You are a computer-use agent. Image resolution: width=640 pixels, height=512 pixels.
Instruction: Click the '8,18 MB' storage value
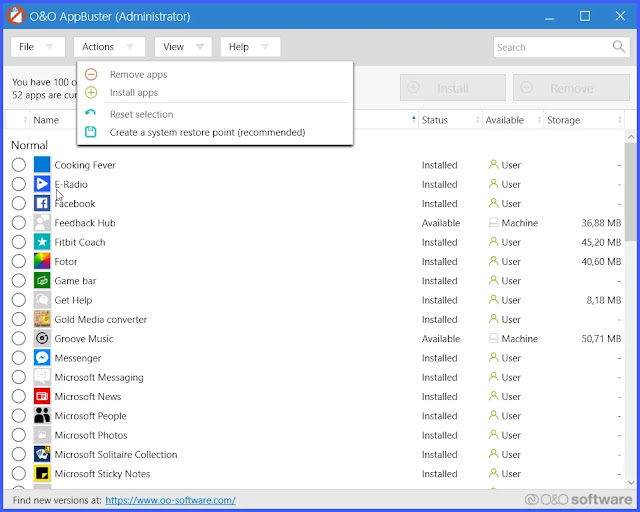(x=604, y=300)
